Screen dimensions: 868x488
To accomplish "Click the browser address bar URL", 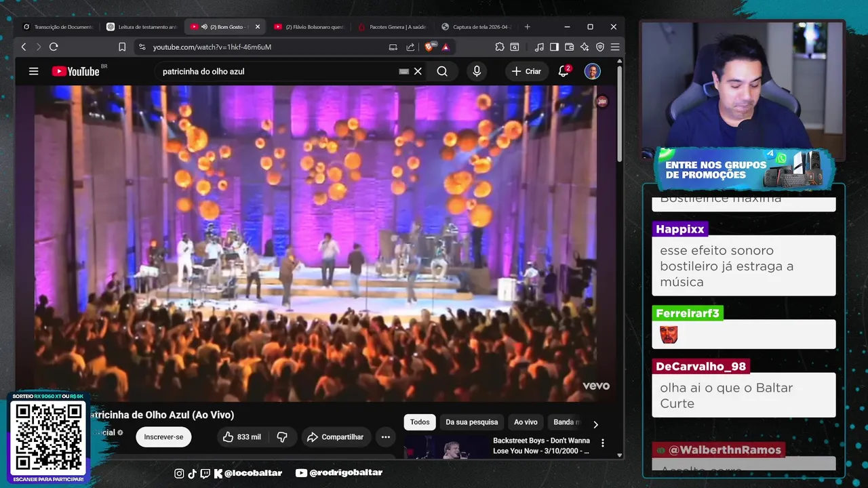I will pyautogui.click(x=212, y=47).
